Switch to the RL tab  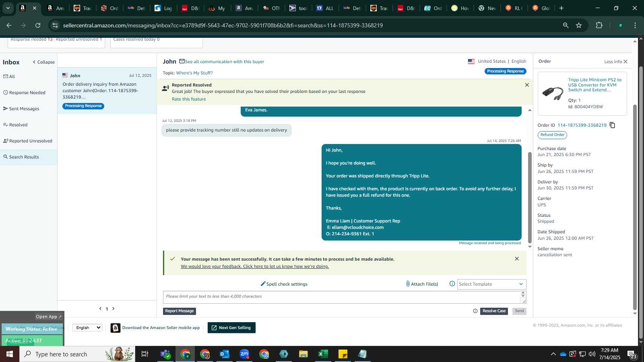click(x=514, y=8)
